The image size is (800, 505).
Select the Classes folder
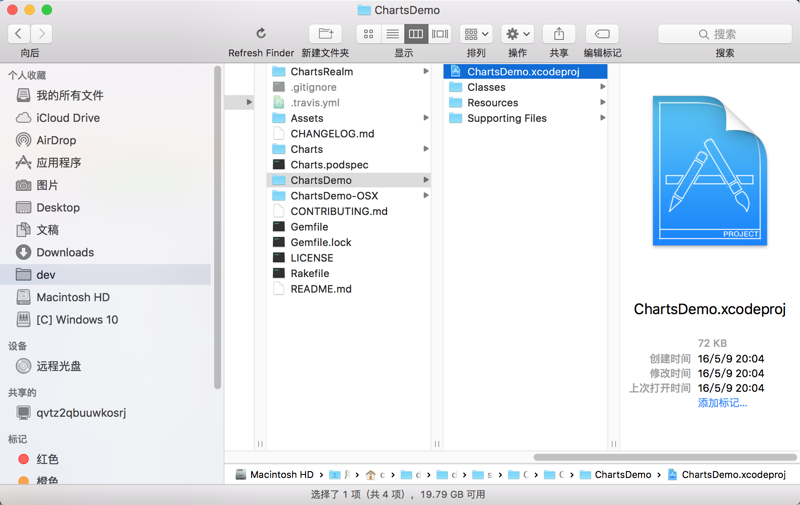(526, 87)
